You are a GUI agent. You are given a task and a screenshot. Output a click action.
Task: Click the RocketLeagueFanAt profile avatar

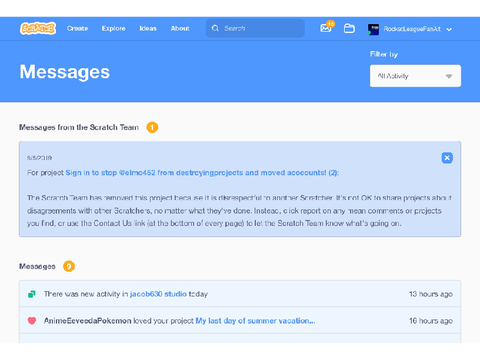373,29
